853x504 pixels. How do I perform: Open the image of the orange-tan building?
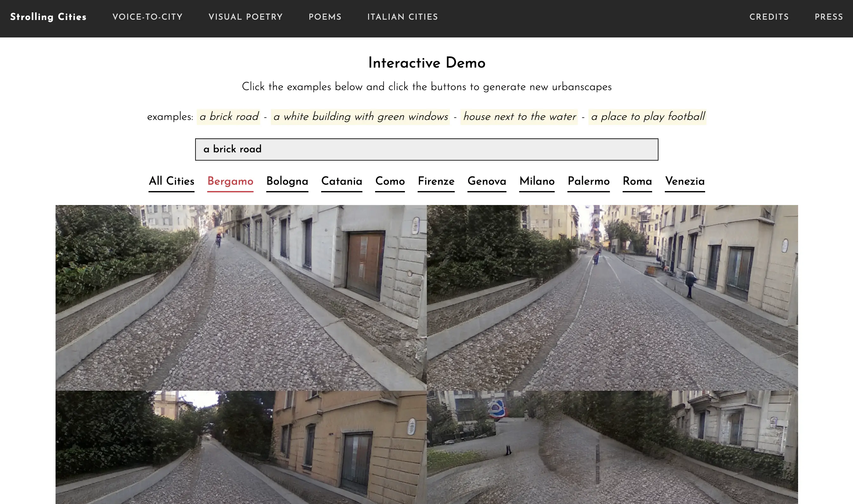point(241,447)
